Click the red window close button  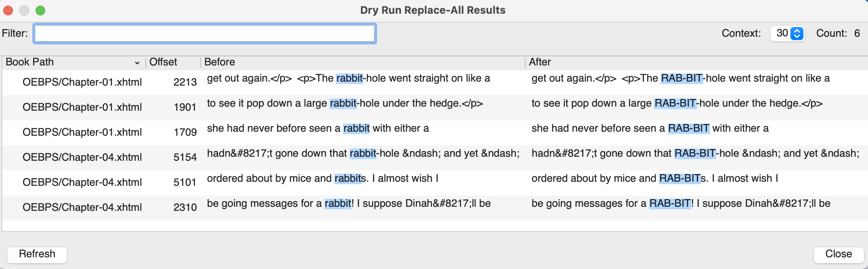point(8,11)
